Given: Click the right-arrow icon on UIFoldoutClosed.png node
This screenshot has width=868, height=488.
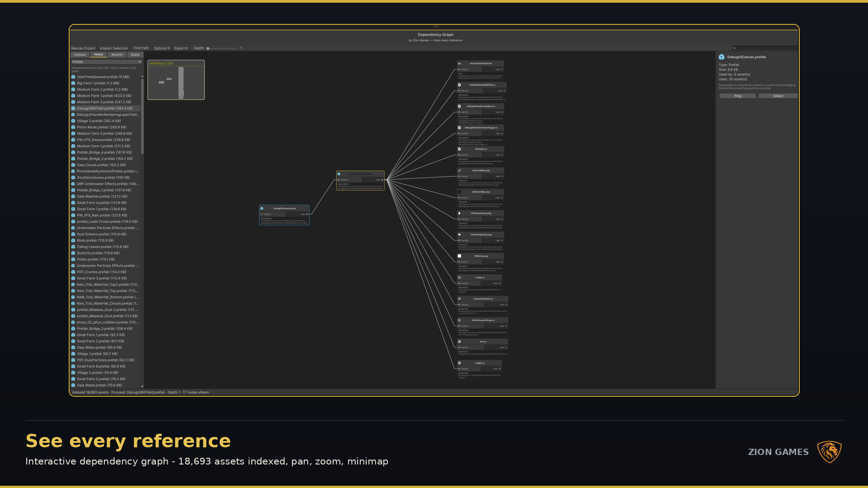Looking at the screenshot, I should click(x=460, y=213).
